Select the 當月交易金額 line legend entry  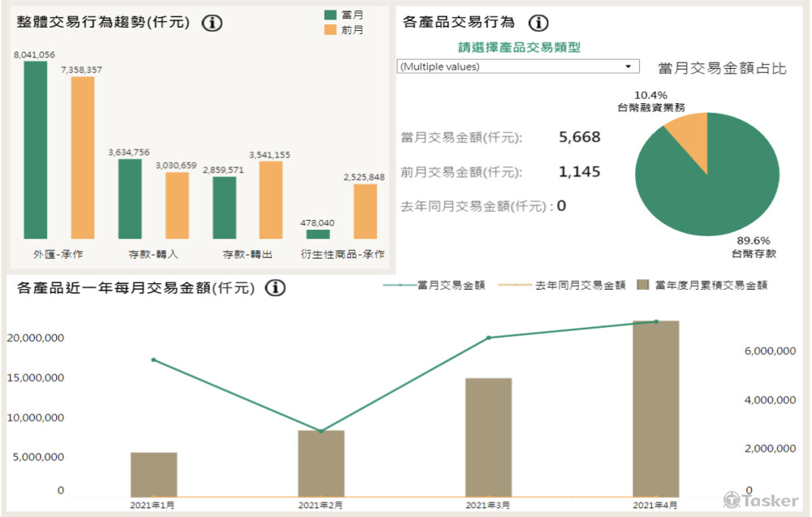coord(434,285)
